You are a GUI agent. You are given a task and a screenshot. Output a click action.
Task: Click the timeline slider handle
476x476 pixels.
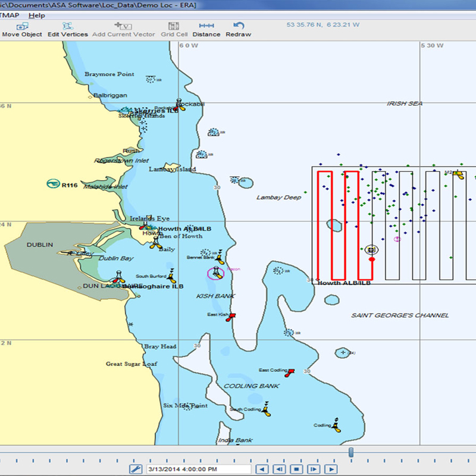351,453
